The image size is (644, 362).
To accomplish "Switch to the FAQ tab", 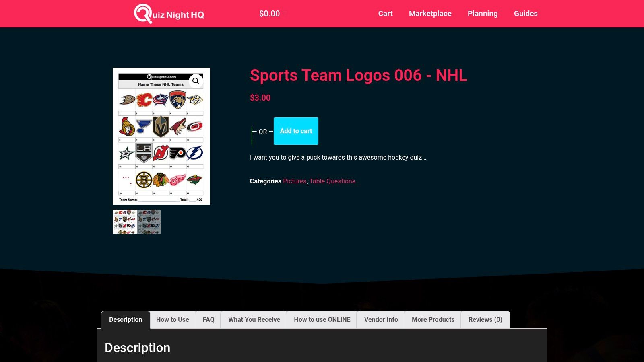I will coord(208,319).
